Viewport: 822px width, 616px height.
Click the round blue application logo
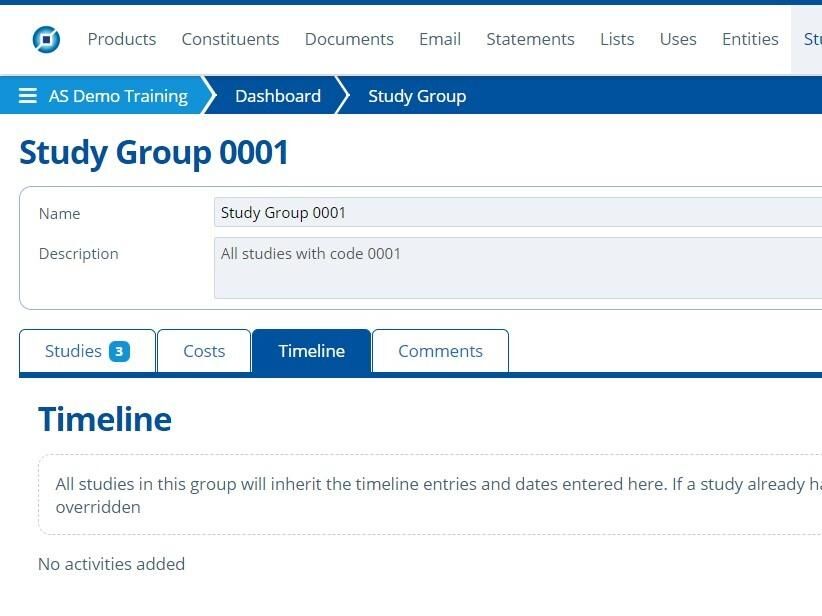point(46,39)
